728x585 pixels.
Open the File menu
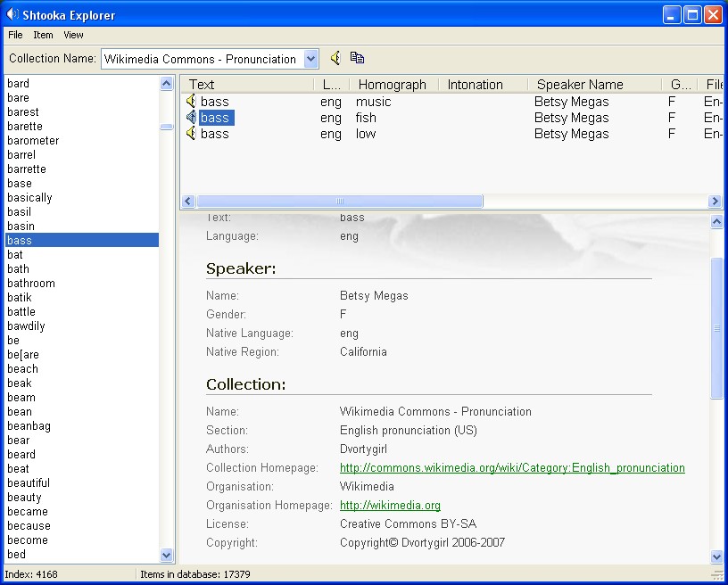click(x=15, y=35)
